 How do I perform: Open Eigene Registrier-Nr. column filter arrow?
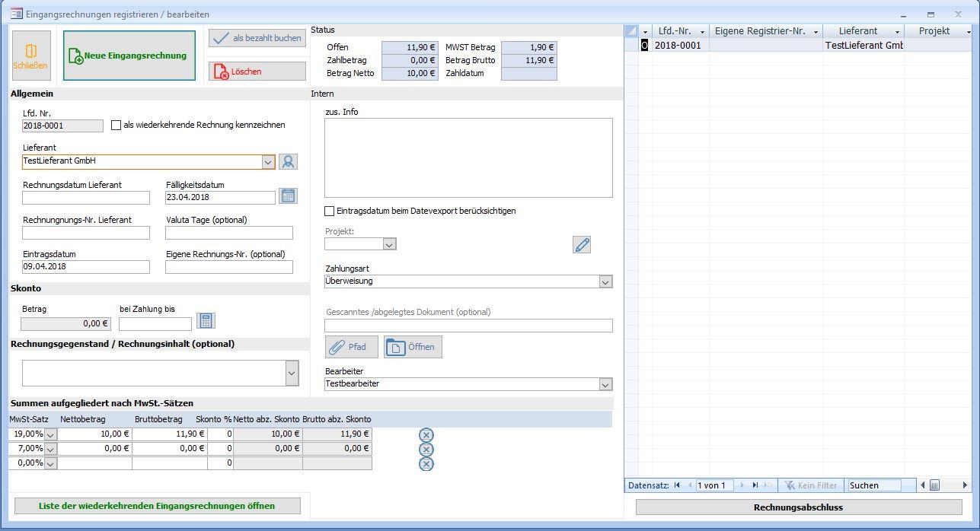coord(816,32)
